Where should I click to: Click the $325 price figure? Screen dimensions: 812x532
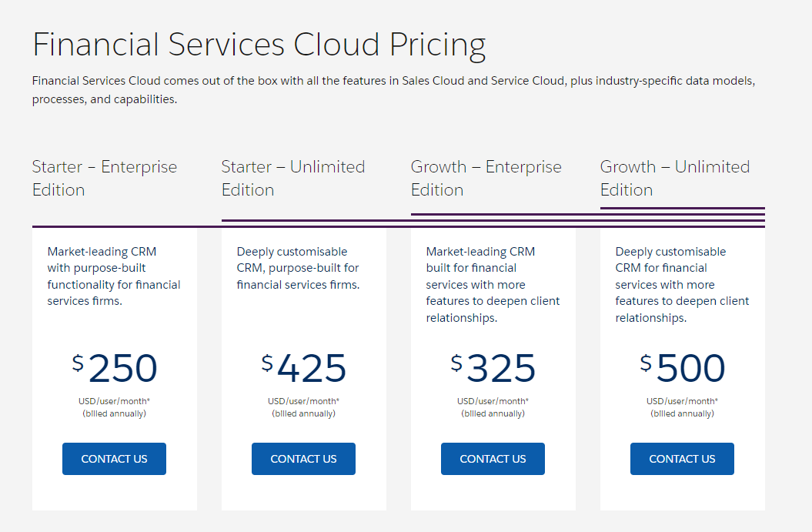tap(493, 368)
